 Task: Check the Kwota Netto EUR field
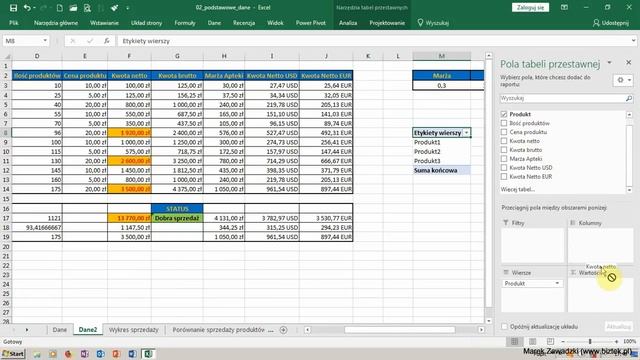pos(504,177)
